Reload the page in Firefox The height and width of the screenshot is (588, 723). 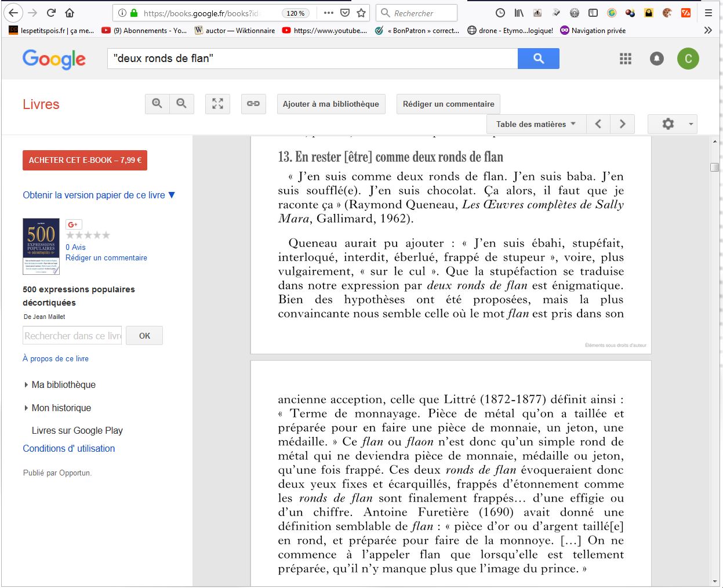(x=51, y=13)
